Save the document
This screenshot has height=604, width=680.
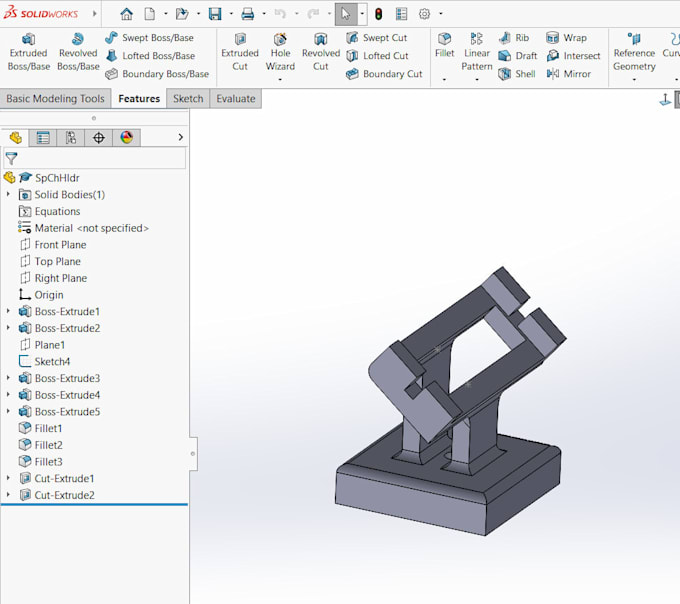[x=215, y=14]
